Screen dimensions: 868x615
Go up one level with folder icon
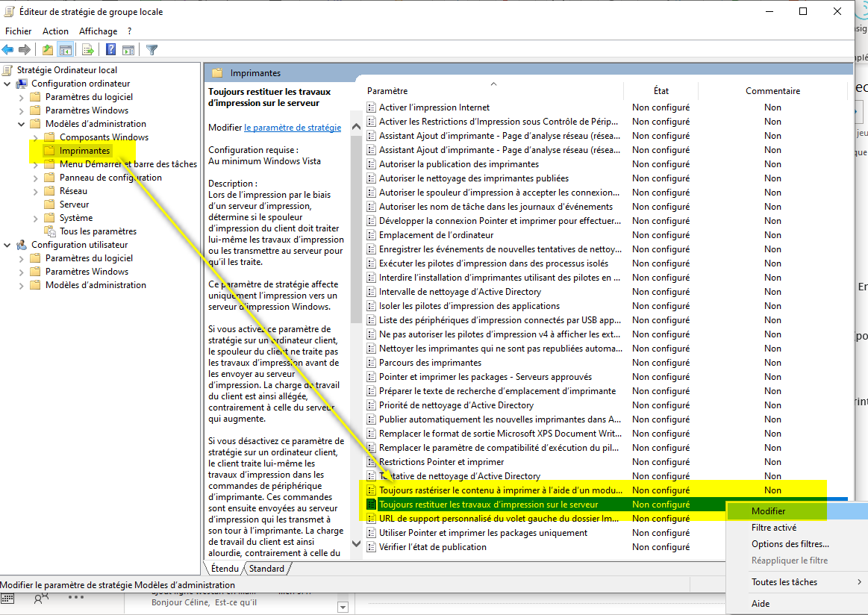(48, 50)
